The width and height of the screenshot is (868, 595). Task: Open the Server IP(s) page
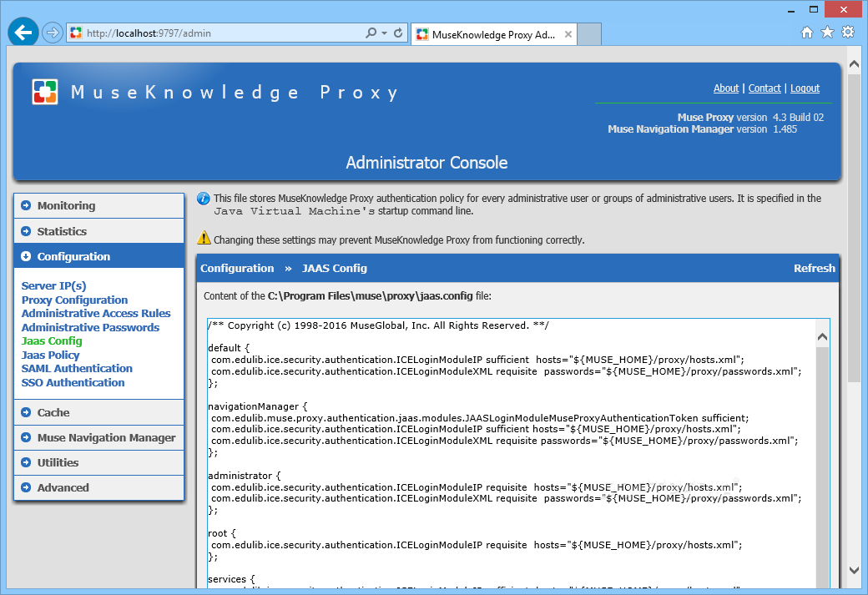click(x=53, y=285)
